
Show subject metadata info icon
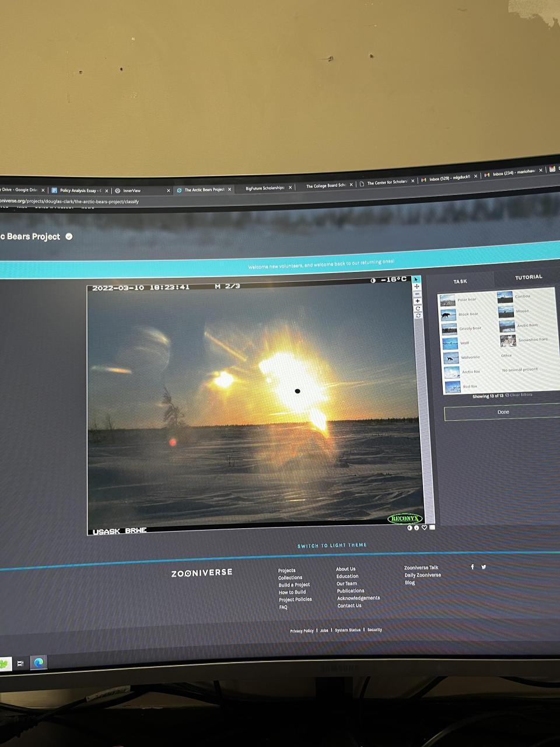[x=416, y=528]
